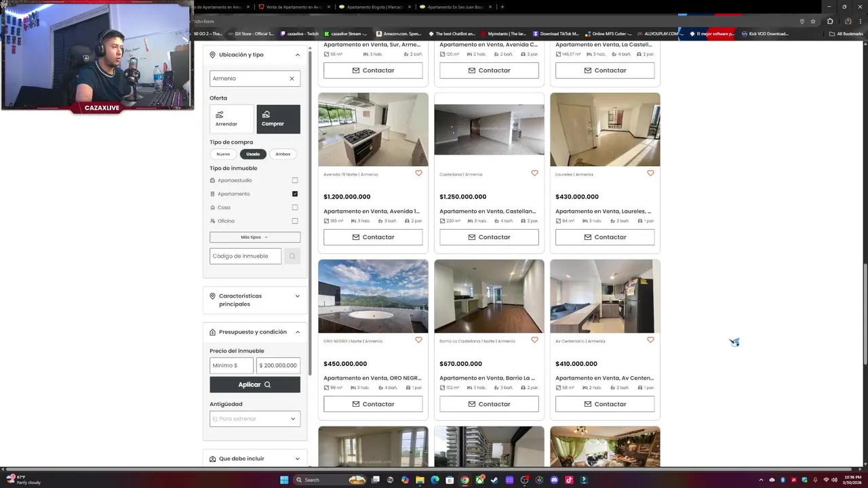
Task: Switch to Apartamento En San Juan tab
Action: [x=456, y=7]
